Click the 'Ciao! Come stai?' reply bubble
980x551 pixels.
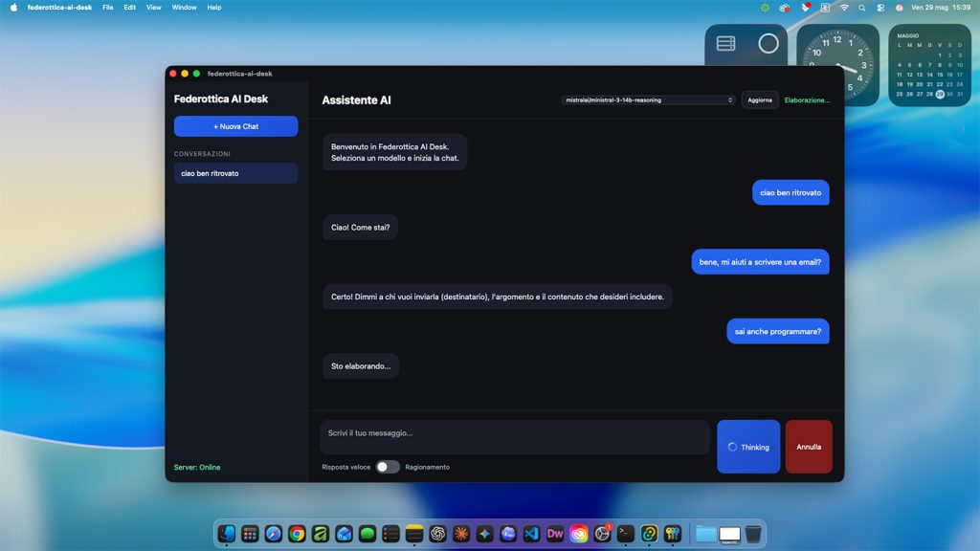[x=360, y=228]
